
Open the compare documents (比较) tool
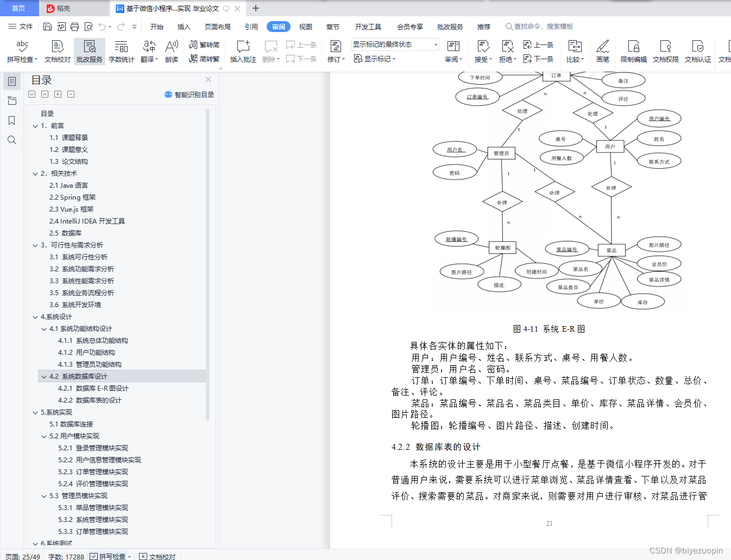pyautogui.click(x=575, y=52)
